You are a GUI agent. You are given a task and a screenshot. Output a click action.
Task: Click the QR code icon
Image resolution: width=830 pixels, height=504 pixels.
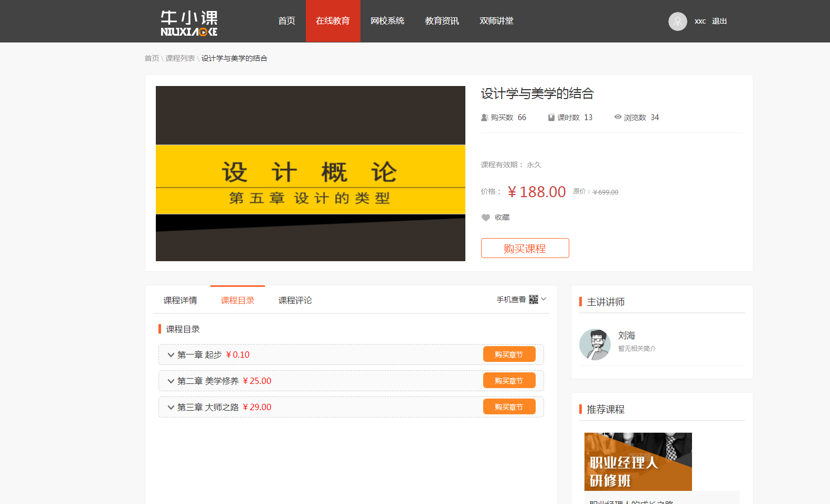(x=533, y=299)
